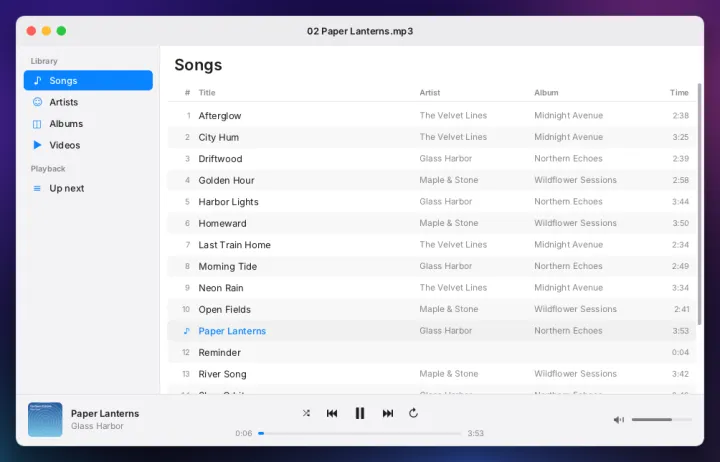Pause the current song
720x462 pixels.
click(360, 413)
